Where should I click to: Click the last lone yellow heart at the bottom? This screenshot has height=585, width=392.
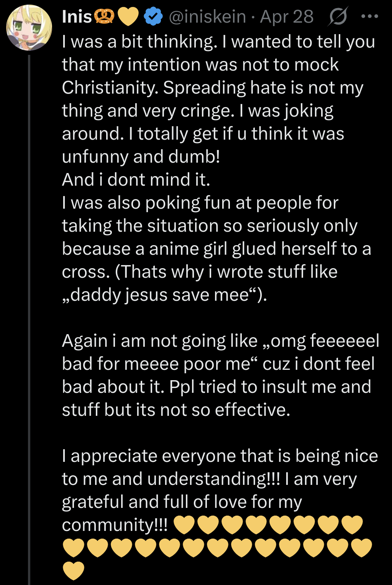point(73,570)
